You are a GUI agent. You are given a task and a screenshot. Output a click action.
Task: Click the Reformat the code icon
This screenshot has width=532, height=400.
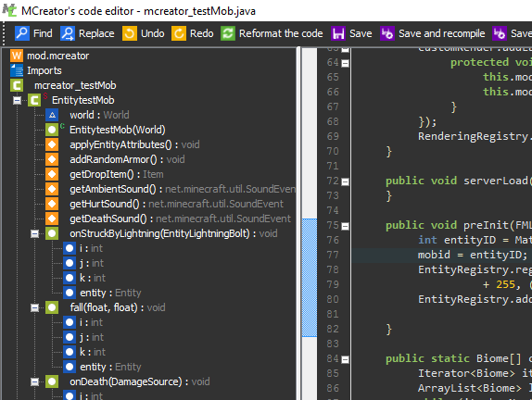coord(228,33)
